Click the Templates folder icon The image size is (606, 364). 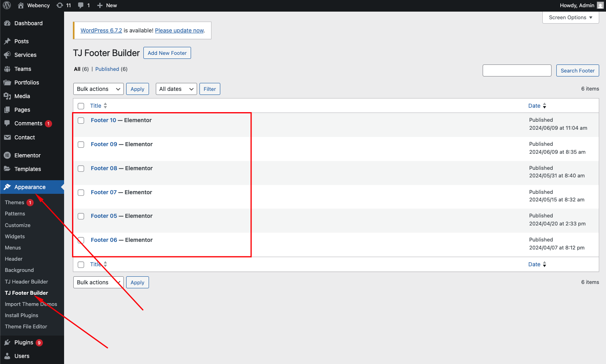coord(7,169)
